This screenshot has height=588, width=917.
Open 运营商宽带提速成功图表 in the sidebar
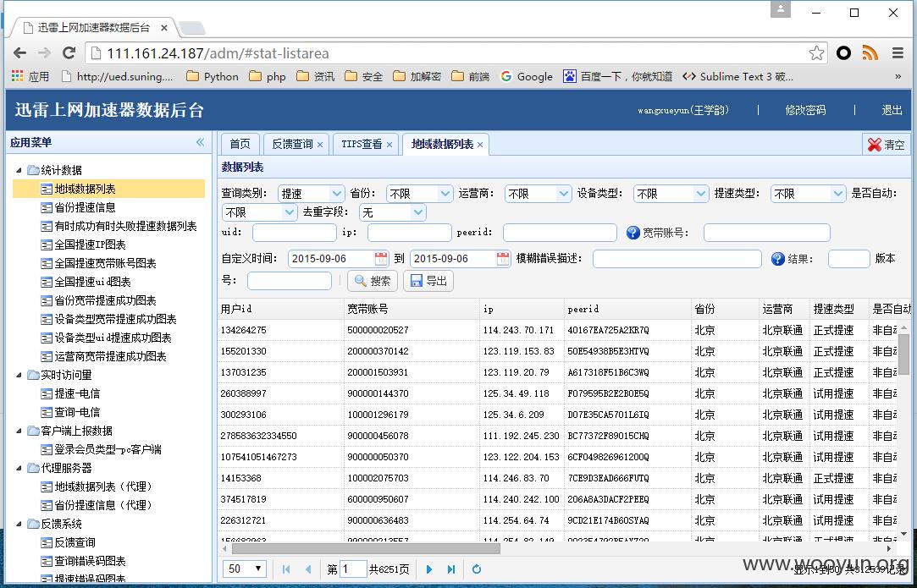(111, 356)
